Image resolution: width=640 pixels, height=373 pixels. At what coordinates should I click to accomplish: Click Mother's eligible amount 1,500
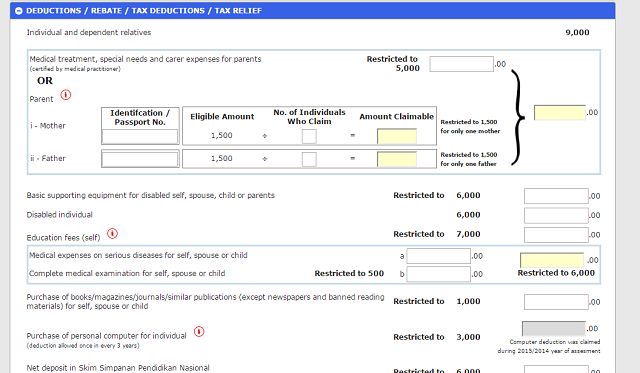point(222,135)
